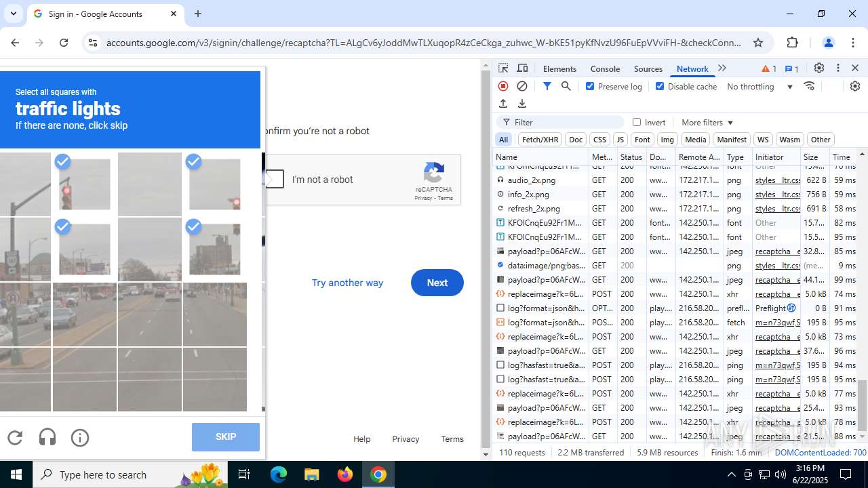
Task: Switch to the Elements tab
Action: [x=559, y=68]
